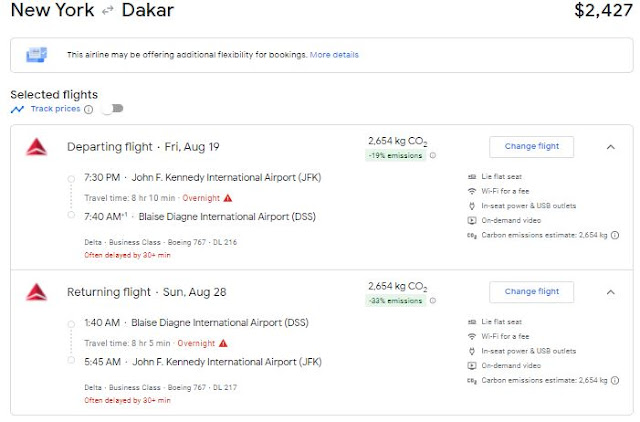Click the departing flight Delta logo
This screenshot has height=422, width=640.
pyautogui.click(x=36, y=147)
